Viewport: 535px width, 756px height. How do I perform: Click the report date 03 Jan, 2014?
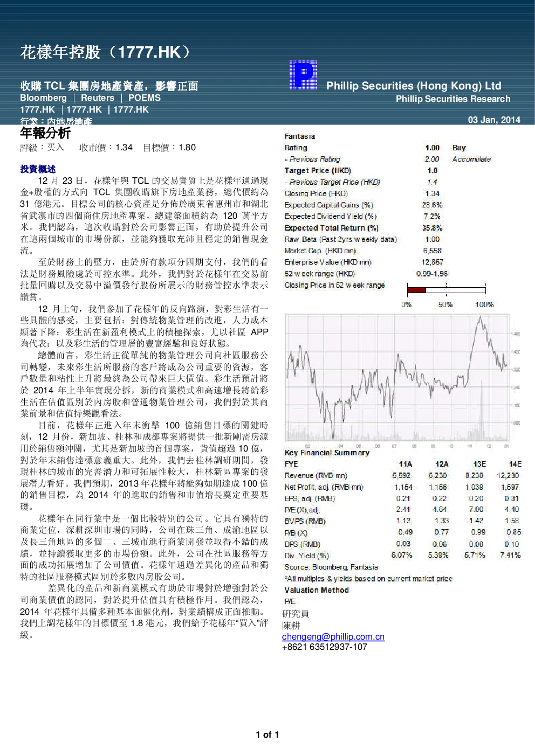494,120
